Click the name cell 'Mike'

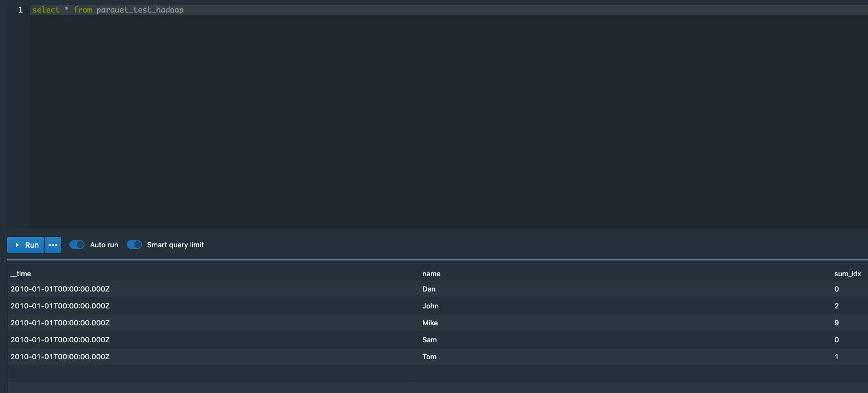tap(430, 323)
